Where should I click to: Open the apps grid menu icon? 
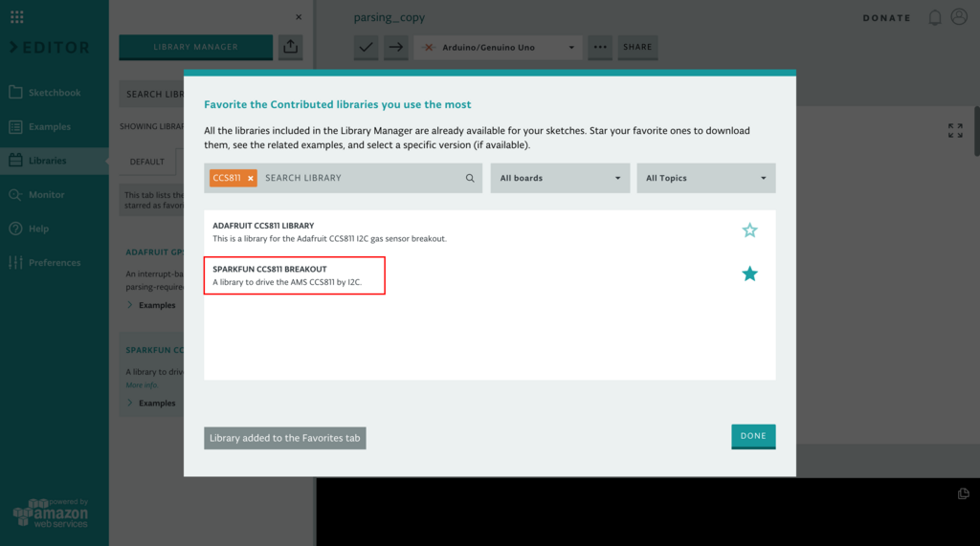(17, 17)
